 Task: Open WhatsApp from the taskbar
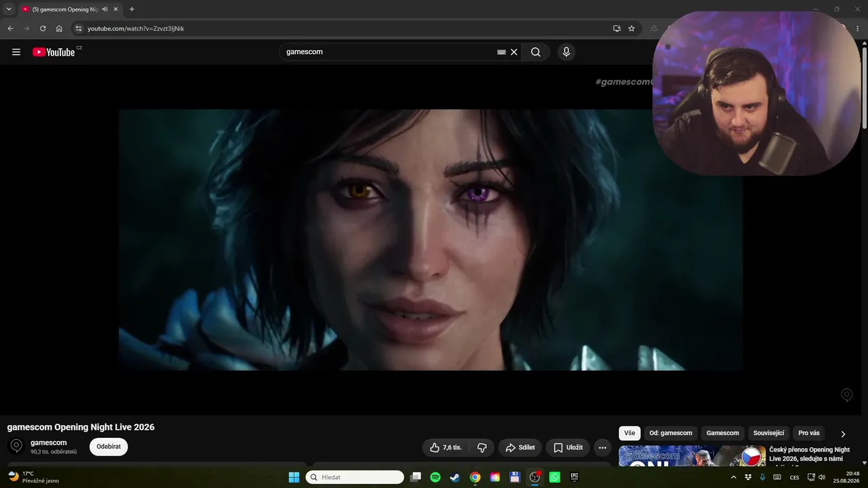click(555, 477)
